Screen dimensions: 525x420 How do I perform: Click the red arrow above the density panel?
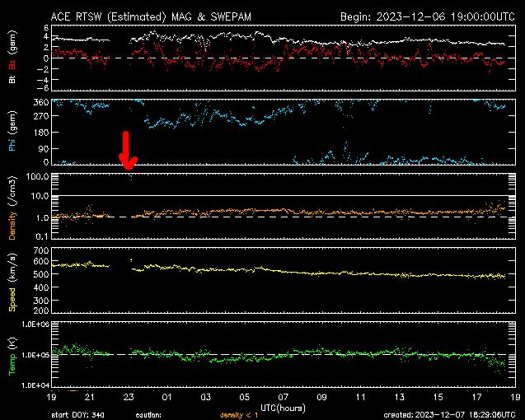(x=127, y=150)
